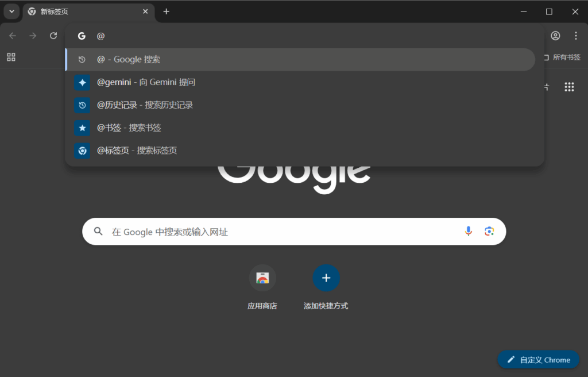Screen dimensions: 588x377
Task: Open 所有书签 bookmarks folder
Action: tap(562, 57)
